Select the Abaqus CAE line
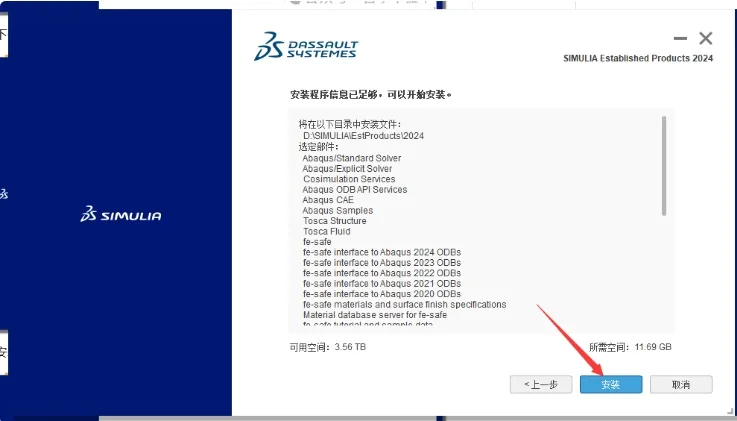Screen dimensions: 737x421 tap(328, 200)
